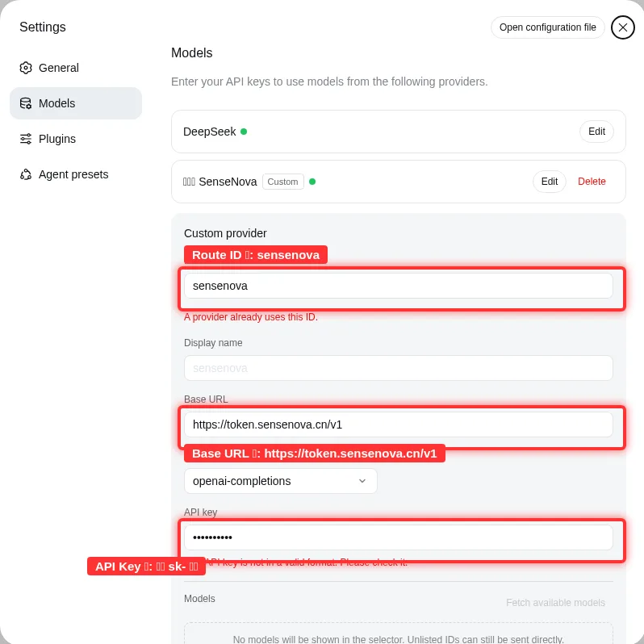
Task: Click the Custom badge beside SenseNova
Action: pos(283,182)
